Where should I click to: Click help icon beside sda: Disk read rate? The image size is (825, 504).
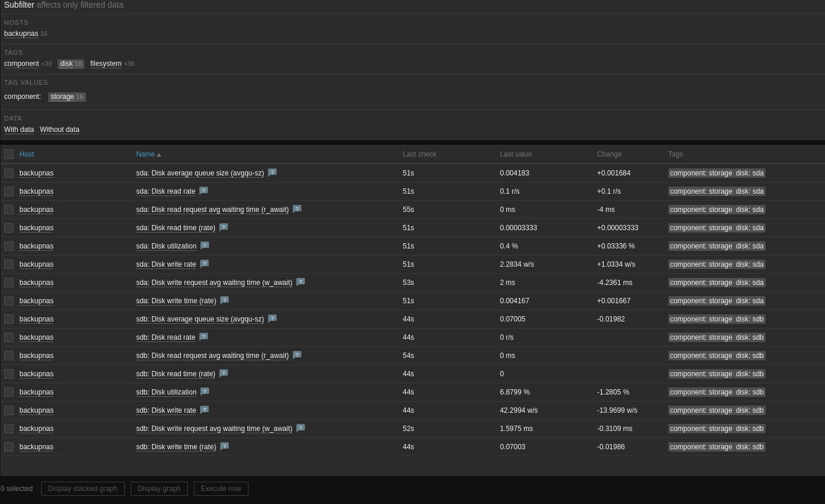click(x=204, y=191)
